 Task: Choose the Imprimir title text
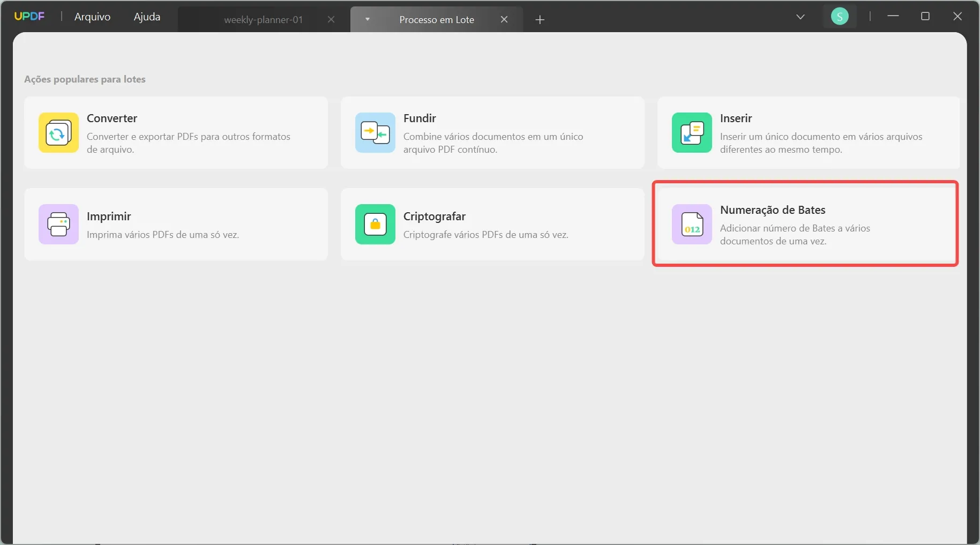coord(109,216)
